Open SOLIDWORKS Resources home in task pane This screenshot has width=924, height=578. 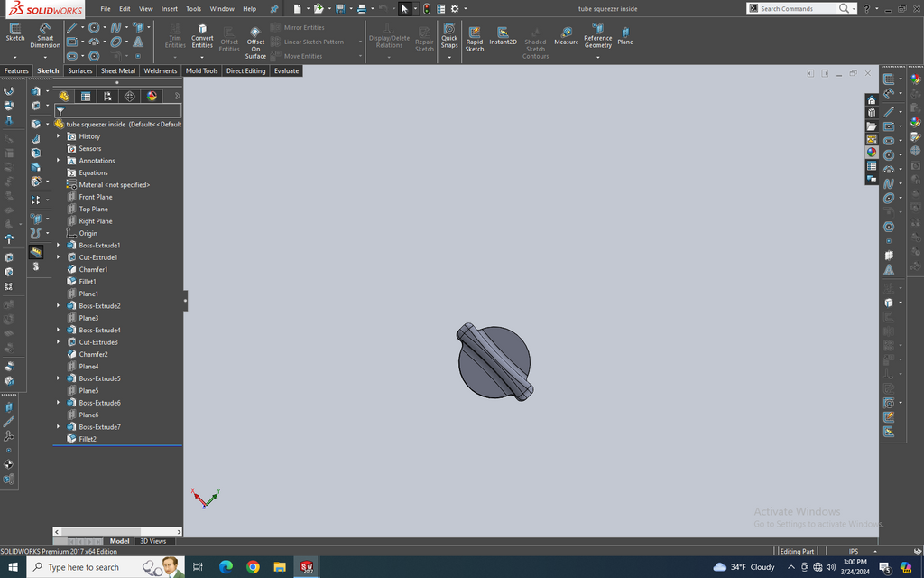click(x=872, y=100)
